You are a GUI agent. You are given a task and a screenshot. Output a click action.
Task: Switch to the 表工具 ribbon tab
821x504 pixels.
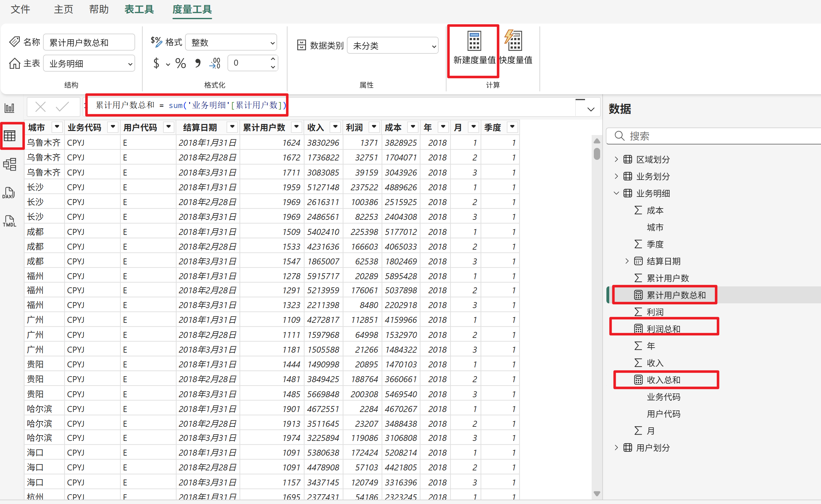coord(139,9)
